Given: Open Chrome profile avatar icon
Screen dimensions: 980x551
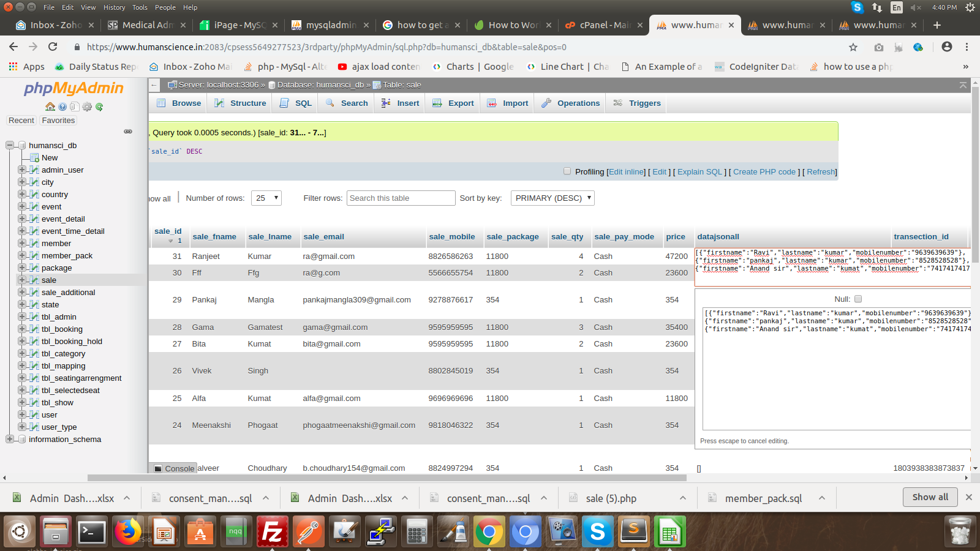Looking at the screenshot, I should [x=947, y=47].
